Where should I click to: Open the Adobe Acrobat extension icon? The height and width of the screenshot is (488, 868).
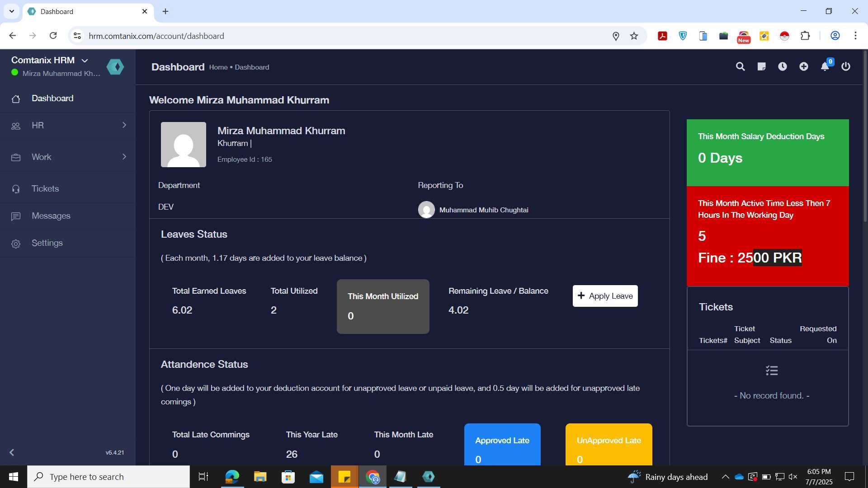663,36
